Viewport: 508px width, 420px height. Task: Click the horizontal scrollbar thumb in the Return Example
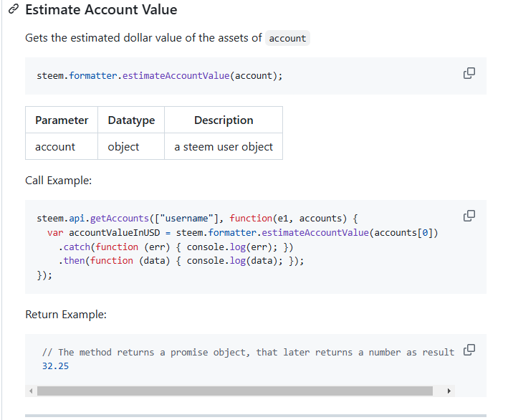click(x=235, y=391)
